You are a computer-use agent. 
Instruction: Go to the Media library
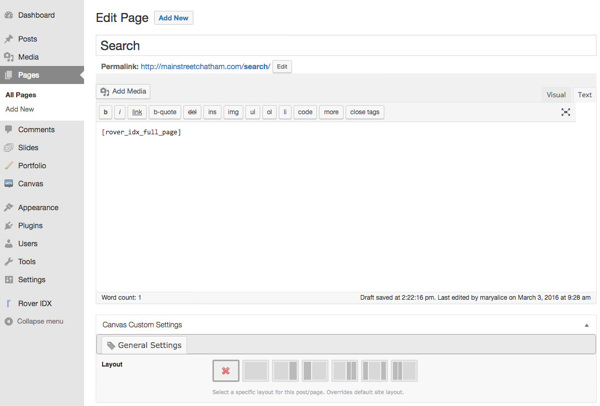coord(28,57)
